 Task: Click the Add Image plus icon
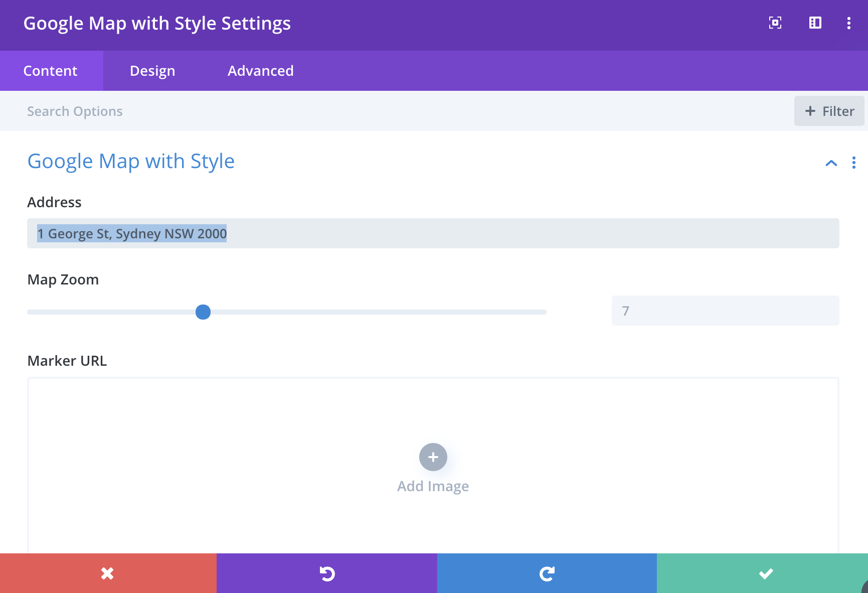(432, 457)
